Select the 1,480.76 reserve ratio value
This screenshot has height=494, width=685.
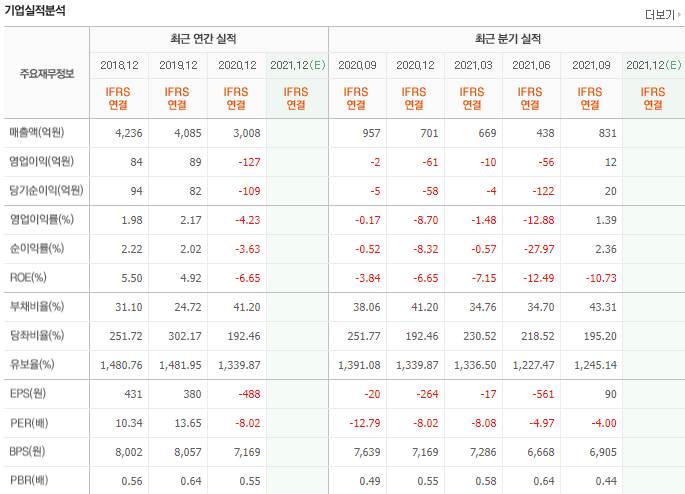point(121,365)
